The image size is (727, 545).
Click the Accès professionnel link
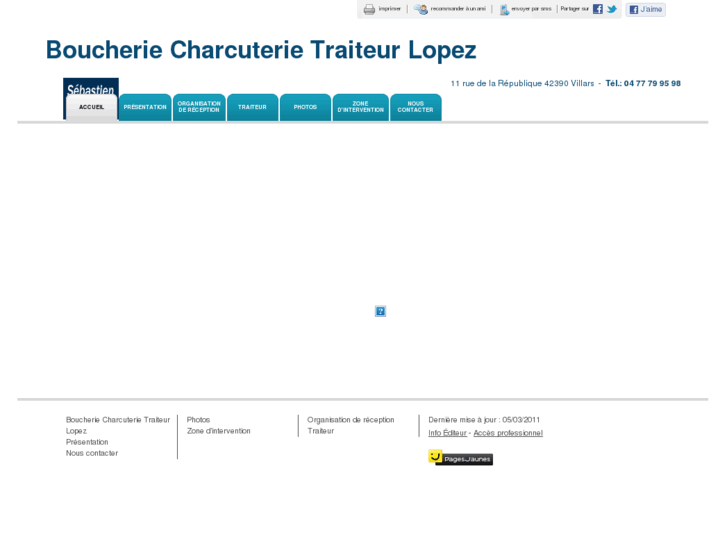[x=508, y=433]
